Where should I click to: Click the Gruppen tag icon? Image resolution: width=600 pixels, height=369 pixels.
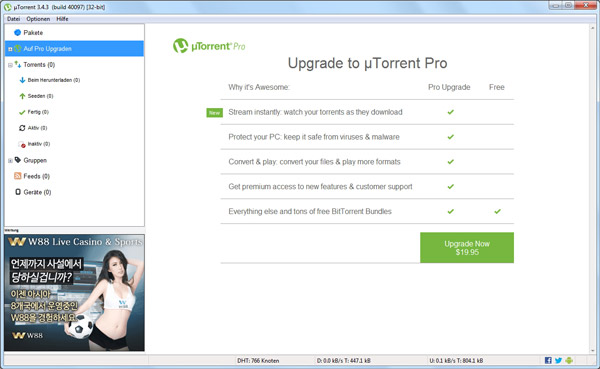pos(18,160)
